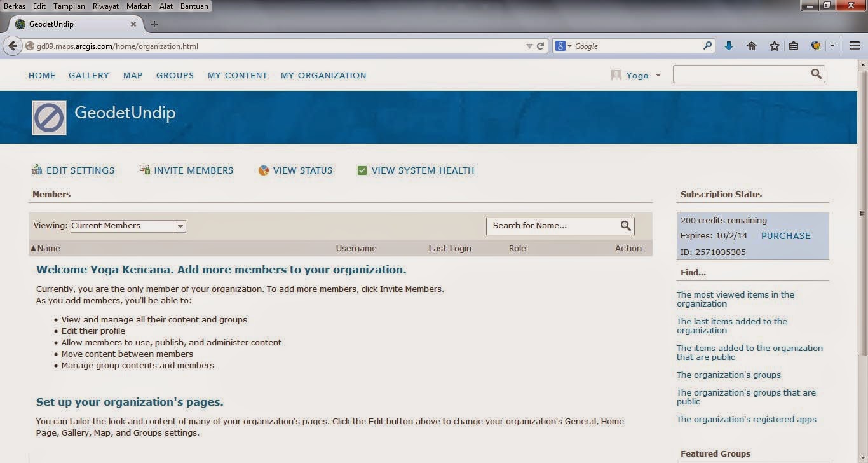
Task: Expand the Yoga account dropdown
Action: coord(658,74)
